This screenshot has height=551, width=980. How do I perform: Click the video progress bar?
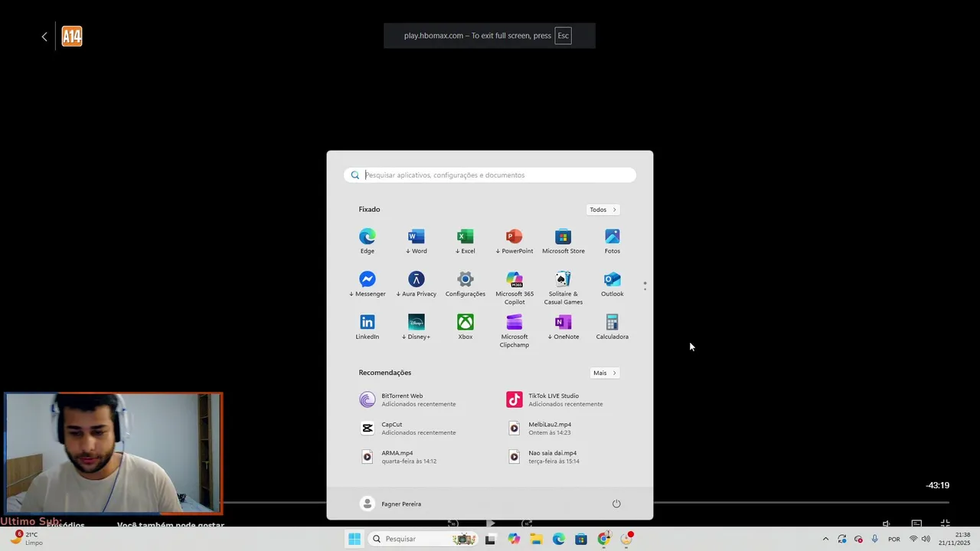pos(801,502)
